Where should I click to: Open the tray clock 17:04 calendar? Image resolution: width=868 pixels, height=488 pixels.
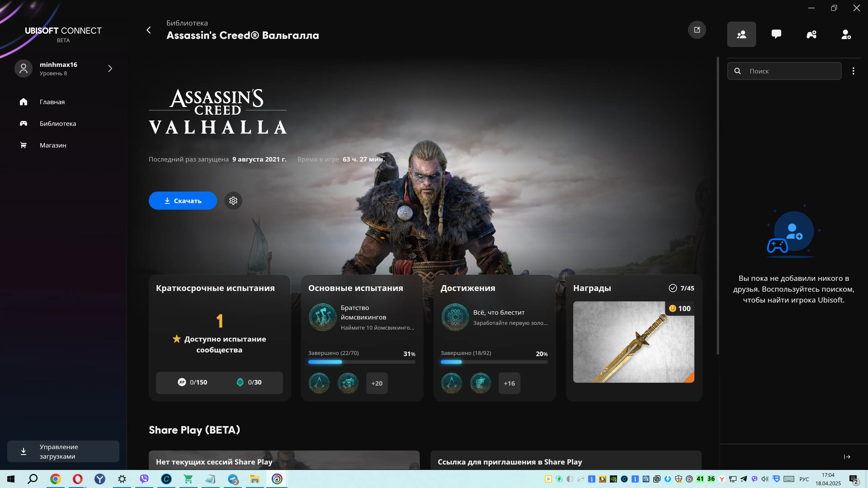tap(828, 479)
